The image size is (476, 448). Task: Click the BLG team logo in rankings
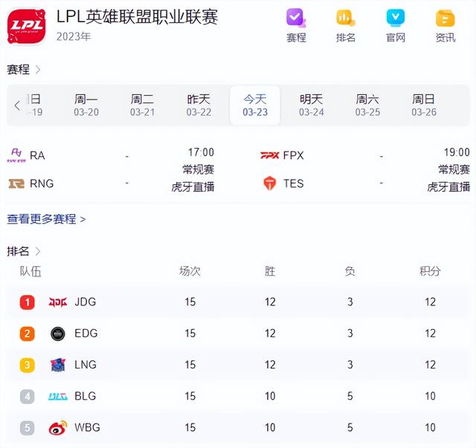coord(58,396)
